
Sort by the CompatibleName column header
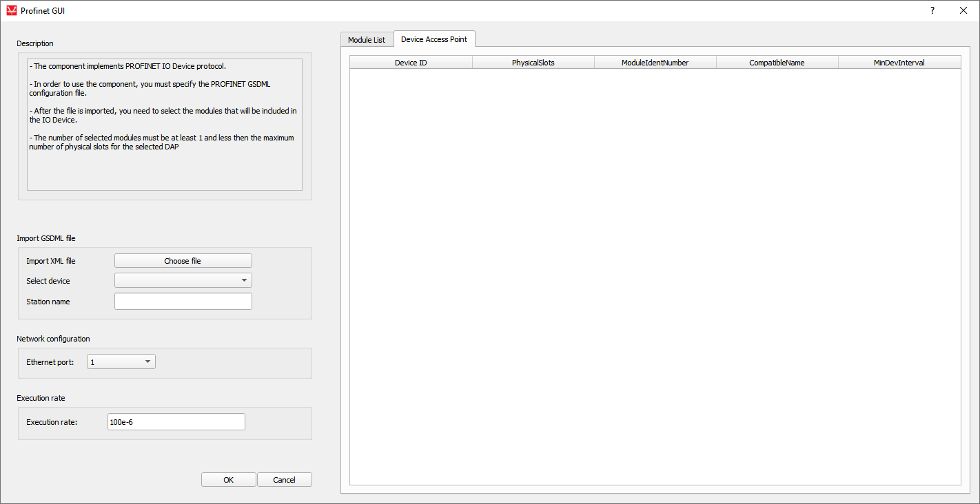(777, 63)
